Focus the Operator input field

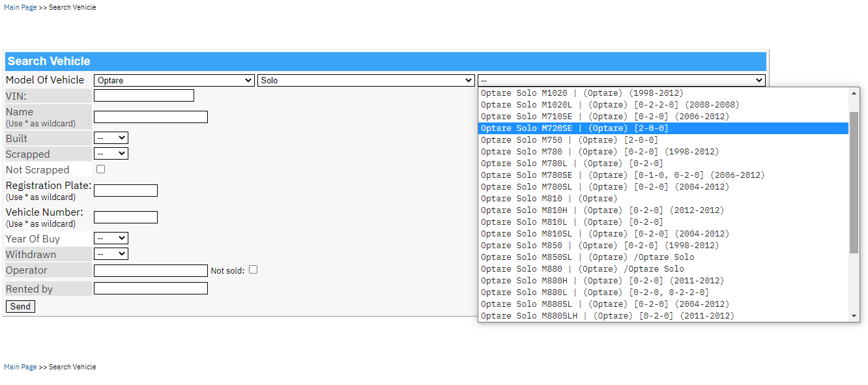[x=151, y=270]
